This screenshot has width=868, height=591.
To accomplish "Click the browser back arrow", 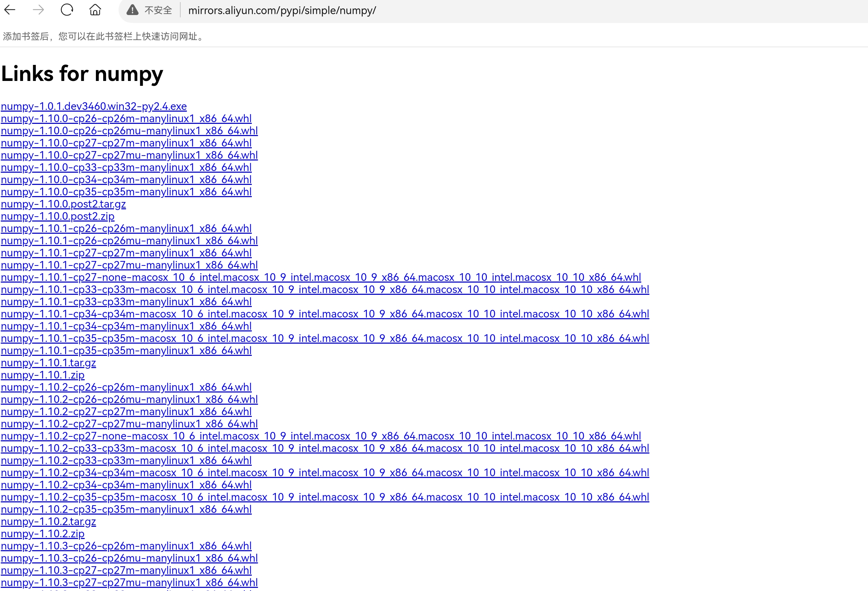I will coord(10,10).
